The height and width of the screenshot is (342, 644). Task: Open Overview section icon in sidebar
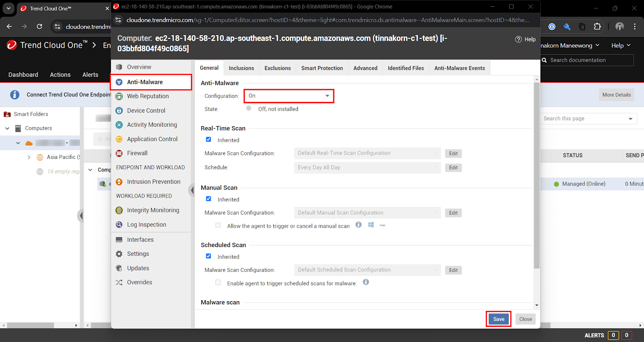click(119, 67)
